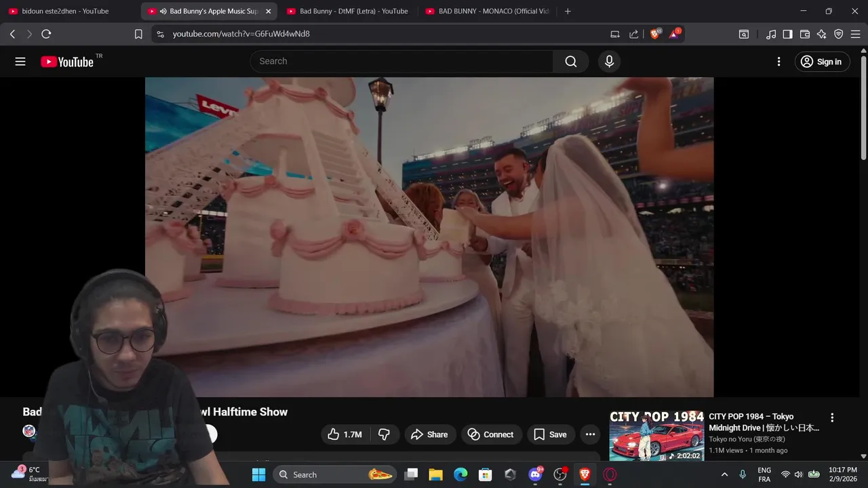This screenshot has width=868, height=488.
Task: Open YouTube settings three-dot menu
Action: 778,62
